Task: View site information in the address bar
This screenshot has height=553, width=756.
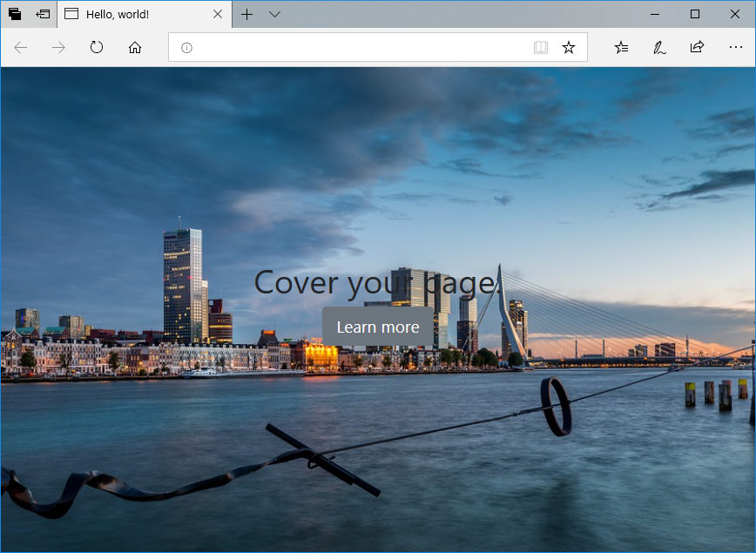Action: click(x=186, y=47)
